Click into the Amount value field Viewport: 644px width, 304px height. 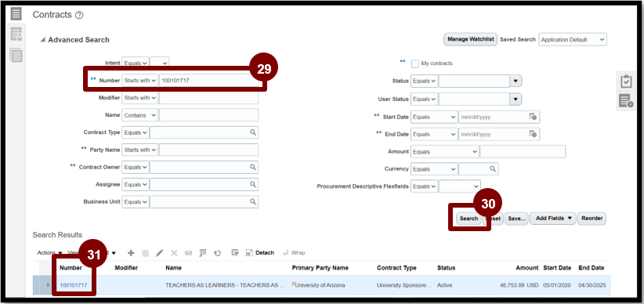pyautogui.click(x=523, y=151)
